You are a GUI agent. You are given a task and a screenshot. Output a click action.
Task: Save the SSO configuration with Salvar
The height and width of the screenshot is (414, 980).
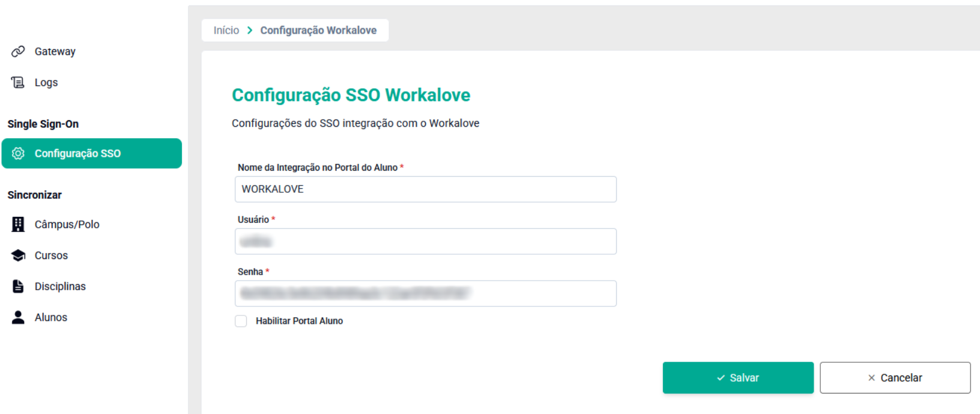[x=738, y=377]
